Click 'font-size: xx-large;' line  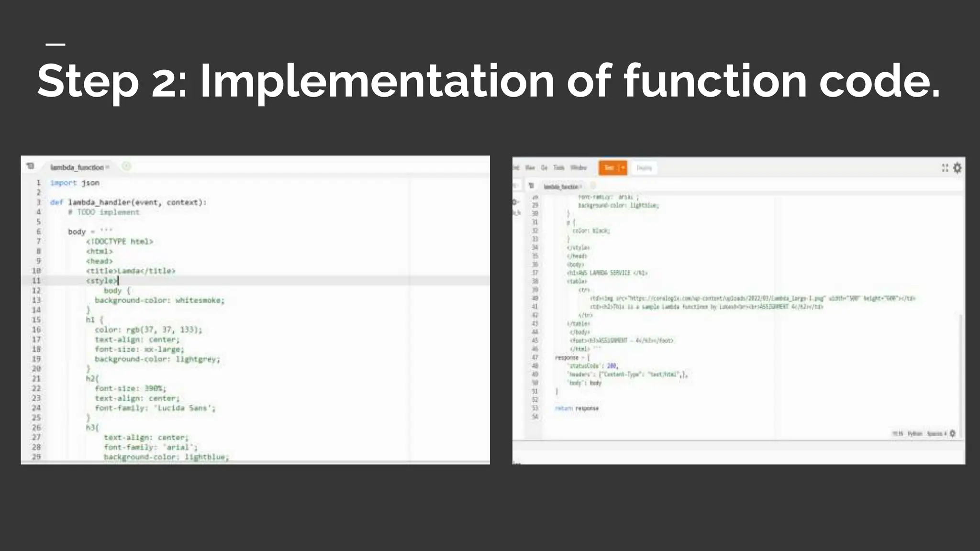point(140,349)
